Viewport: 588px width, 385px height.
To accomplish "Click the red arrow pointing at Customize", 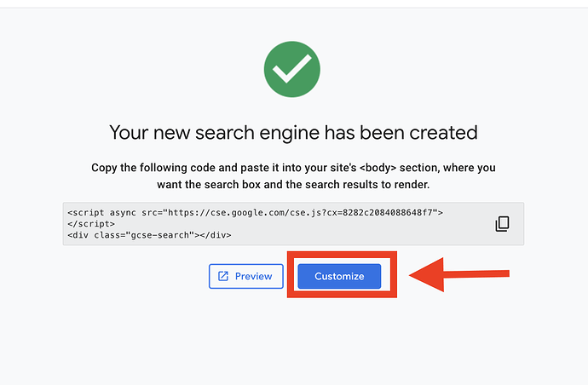I will click(x=459, y=274).
